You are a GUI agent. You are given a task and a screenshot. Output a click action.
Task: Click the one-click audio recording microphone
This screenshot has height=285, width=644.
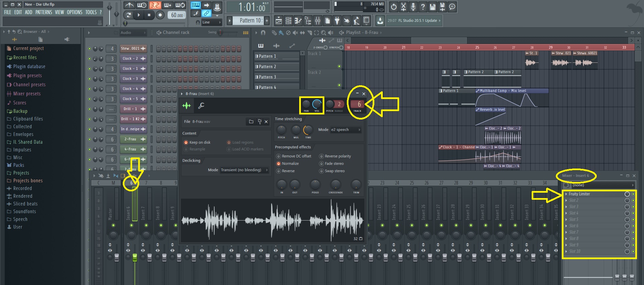pos(413,7)
